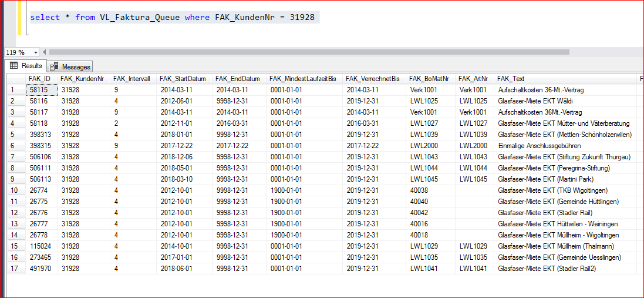Viewport: 644px width, 298px height.
Task: Click the FAK_ID column header
Action: [x=42, y=79]
